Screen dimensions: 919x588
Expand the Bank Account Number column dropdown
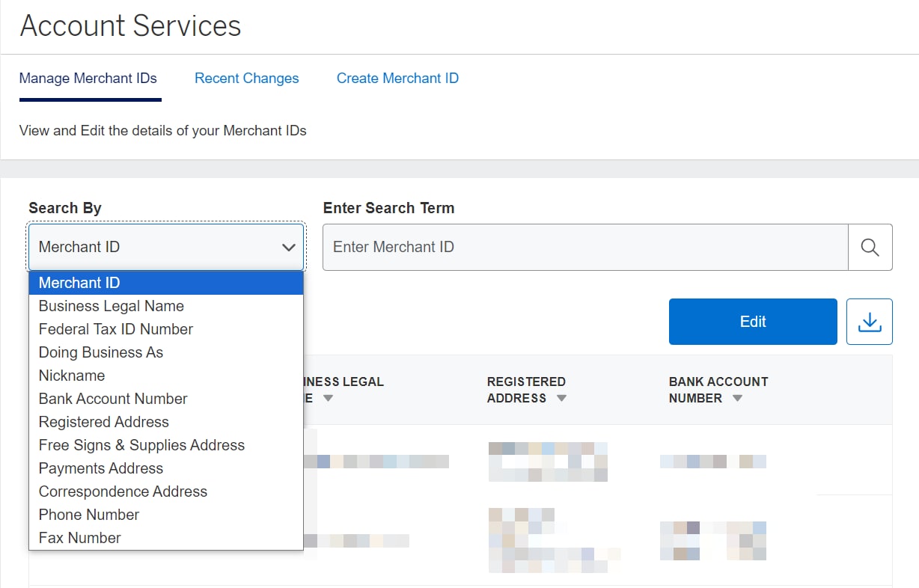(x=737, y=399)
